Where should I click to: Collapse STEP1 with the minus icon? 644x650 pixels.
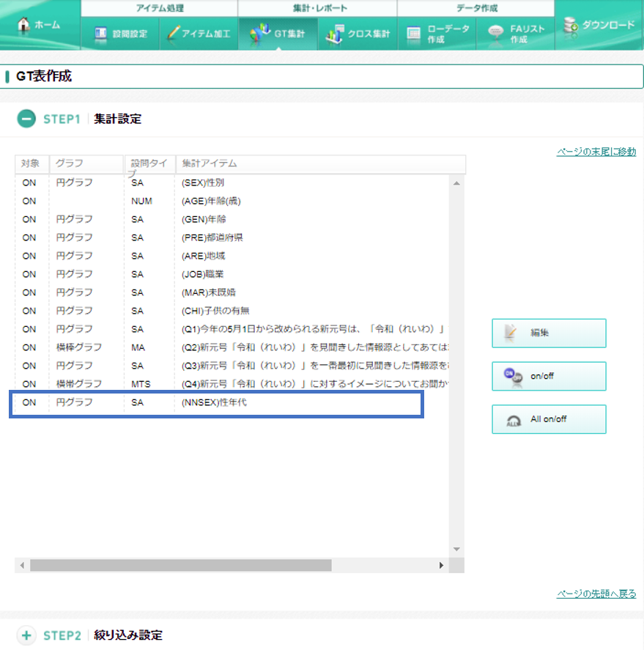pos(26,119)
